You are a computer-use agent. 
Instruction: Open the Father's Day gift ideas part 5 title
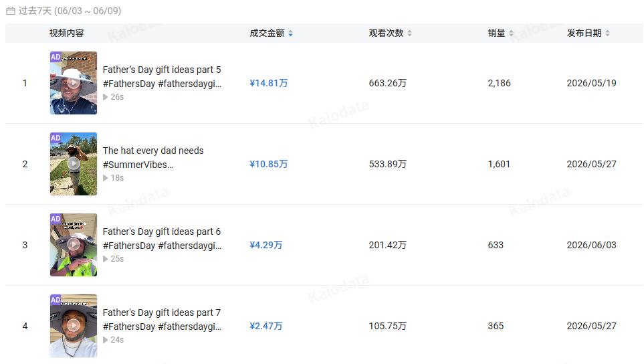click(x=162, y=70)
